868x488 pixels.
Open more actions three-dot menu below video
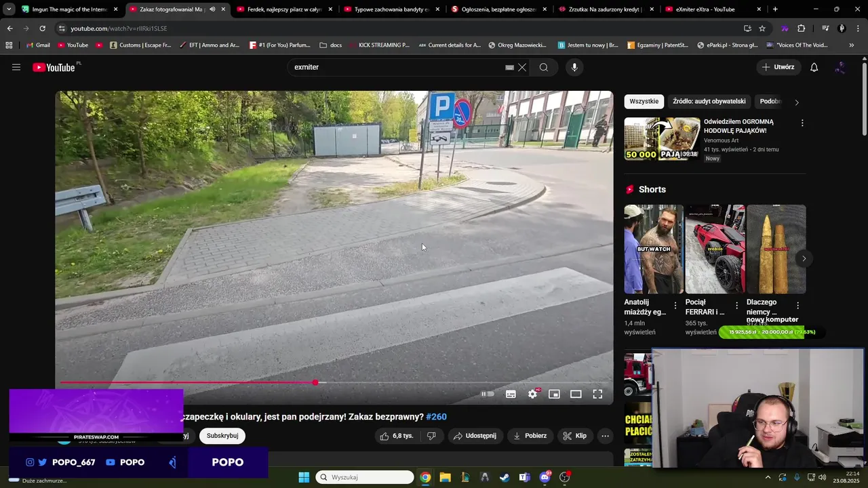click(606, 436)
